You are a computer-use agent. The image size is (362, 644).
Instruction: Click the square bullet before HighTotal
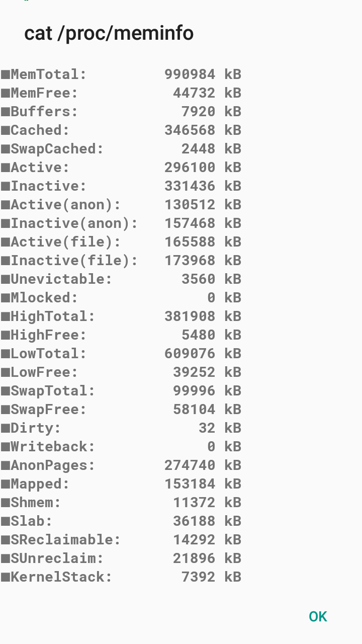[6, 317]
